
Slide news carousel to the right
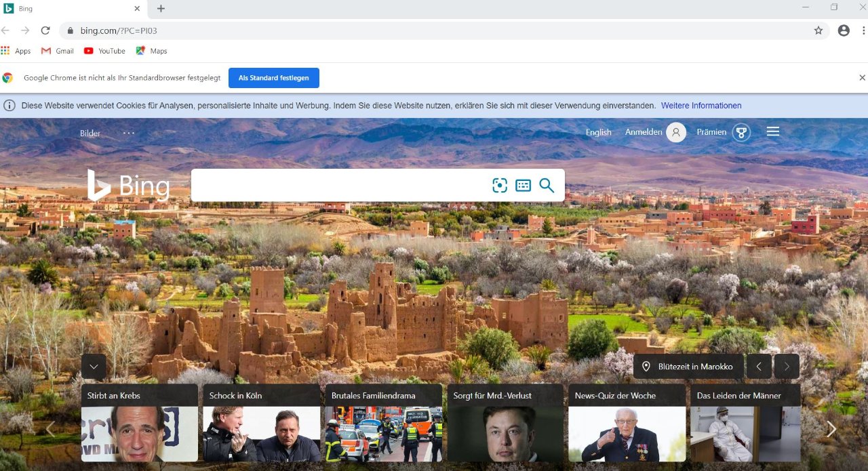pyautogui.click(x=831, y=428)
